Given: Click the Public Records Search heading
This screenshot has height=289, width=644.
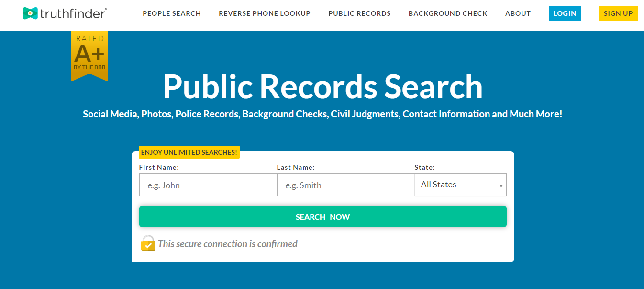Looking at the screenshot, I should pyautogui.click(x=323, y=86).
